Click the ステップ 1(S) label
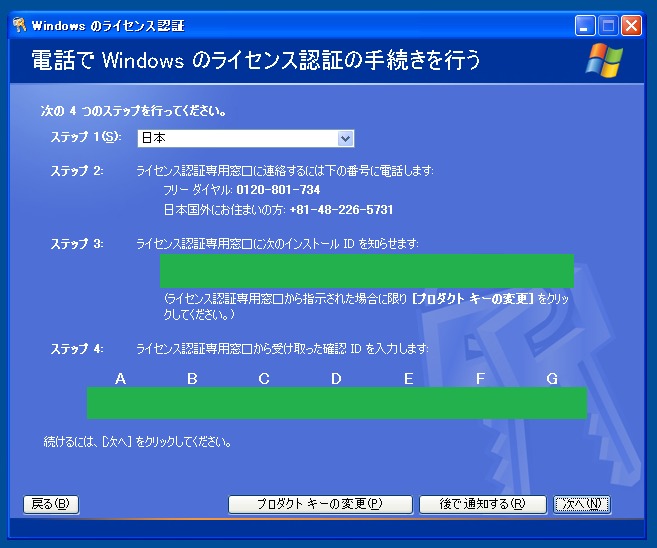Screen dimensions: 657x548 pyautogui.click(x=86, y=137)
